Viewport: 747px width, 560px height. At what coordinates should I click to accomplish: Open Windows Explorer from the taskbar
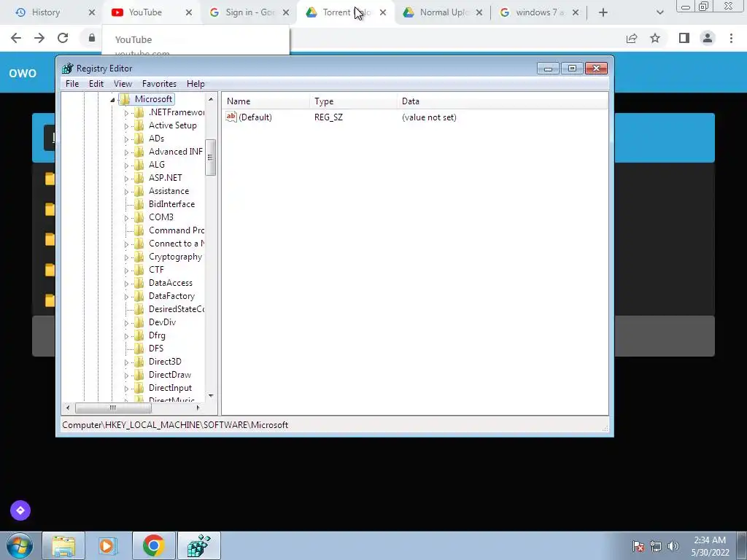tap(63, 545)
